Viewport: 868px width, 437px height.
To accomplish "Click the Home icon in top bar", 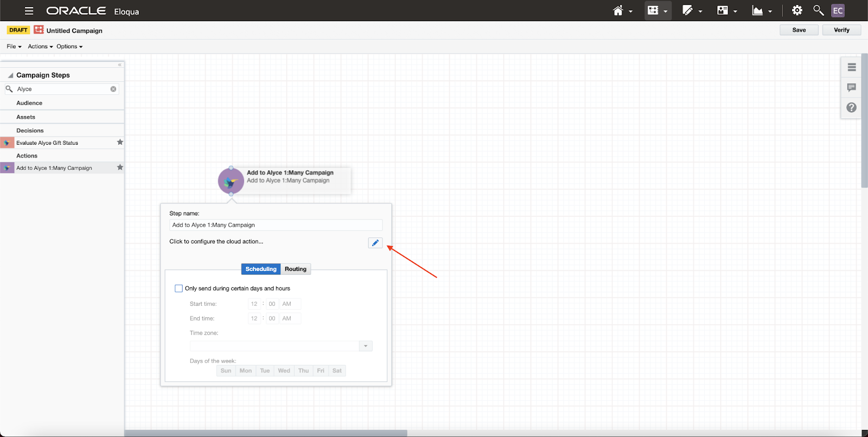I will pyautogui.click(x=618, y=11).
